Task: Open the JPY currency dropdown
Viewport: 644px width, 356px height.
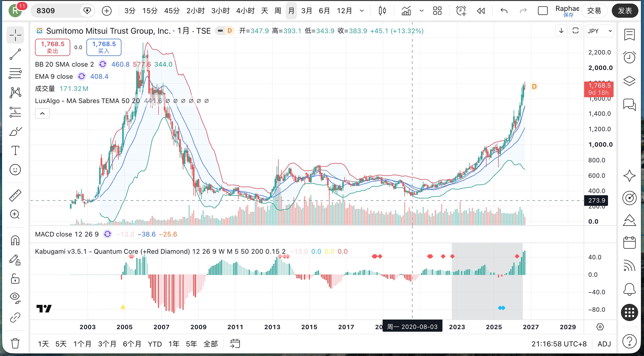Action: coord(600,31)
